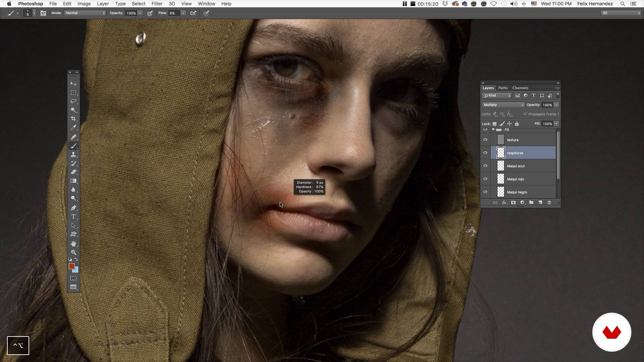Create a new layer with panel icon
The width and height of the screenshot is (644, 362).
pos(540,202)
